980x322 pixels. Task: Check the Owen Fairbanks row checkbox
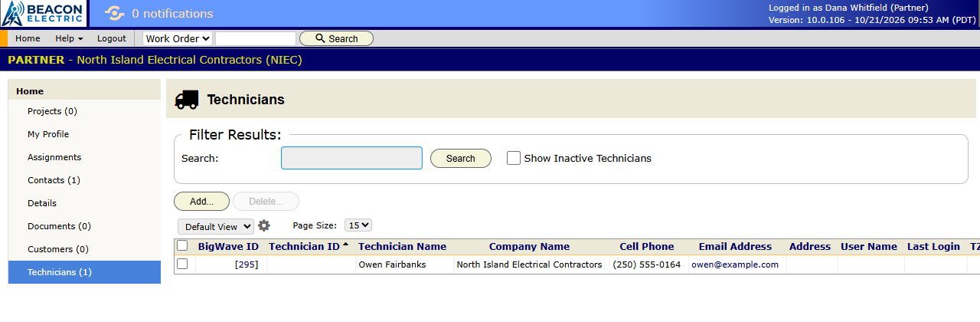coord(182,264)
